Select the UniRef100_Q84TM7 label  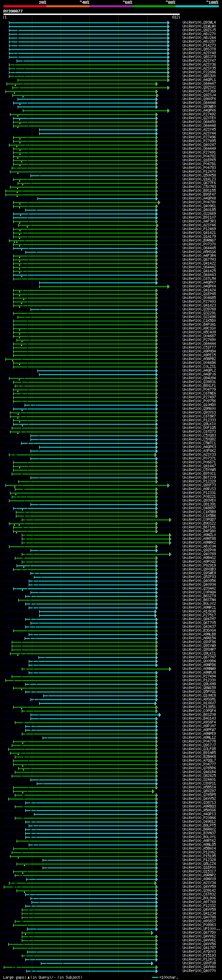click(199, 619)
